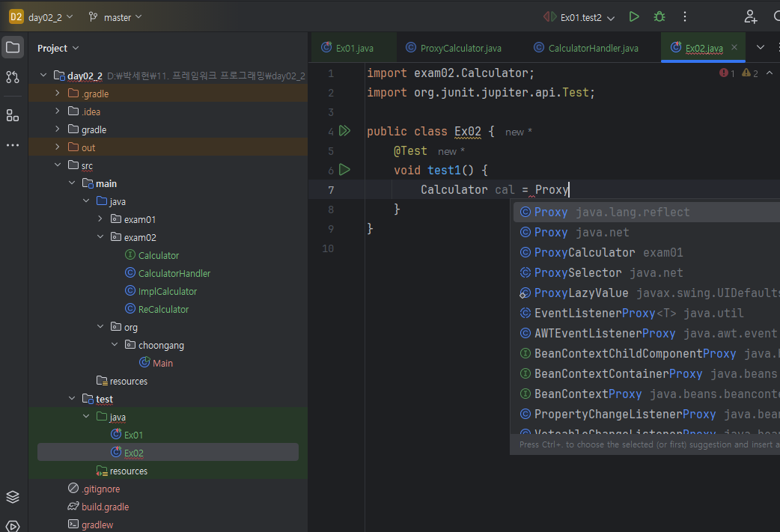Expand the exam01 package folder
The height and width of the screenshot is (532, 780).
100,219
